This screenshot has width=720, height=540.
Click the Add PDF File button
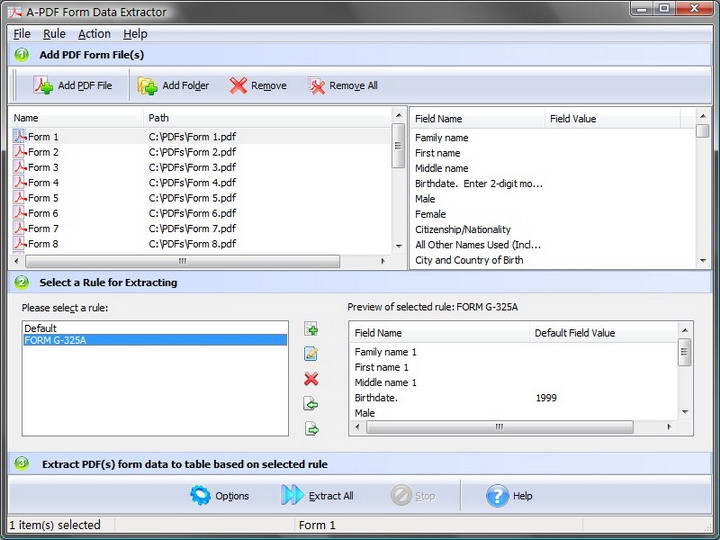coord(73,85)
